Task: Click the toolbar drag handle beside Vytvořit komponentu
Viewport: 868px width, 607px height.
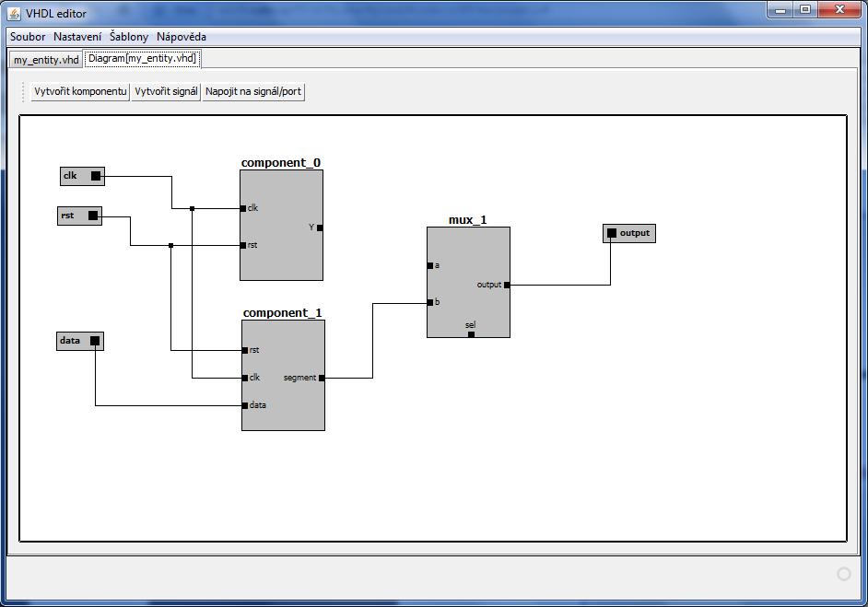Action: 23,92
